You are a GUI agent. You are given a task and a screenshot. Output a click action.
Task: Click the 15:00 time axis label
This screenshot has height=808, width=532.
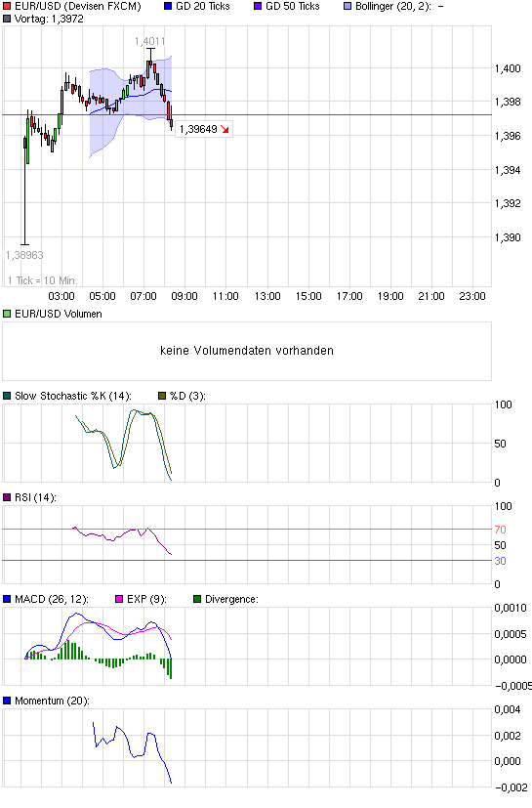point(308,296)
